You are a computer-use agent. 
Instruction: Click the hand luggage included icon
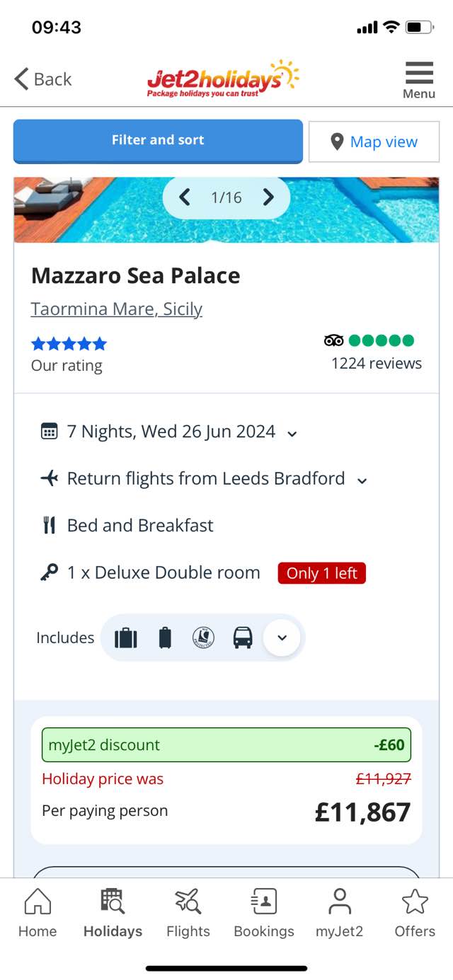click(x=165, y=638)
